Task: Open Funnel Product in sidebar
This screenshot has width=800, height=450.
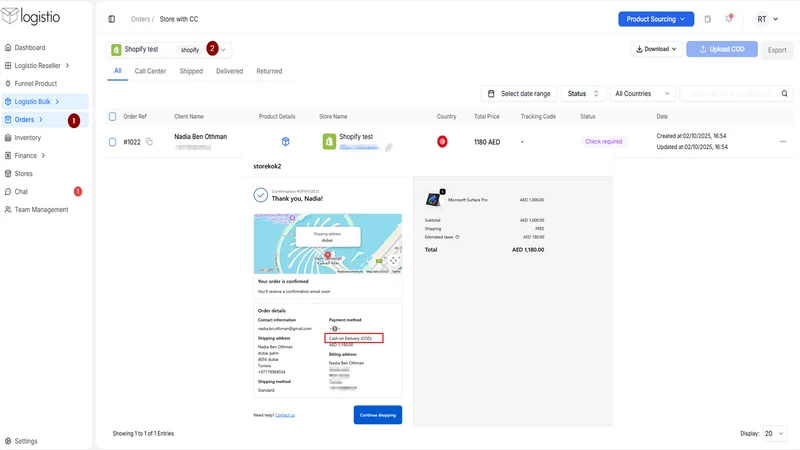Action: (x=31, y=83)
